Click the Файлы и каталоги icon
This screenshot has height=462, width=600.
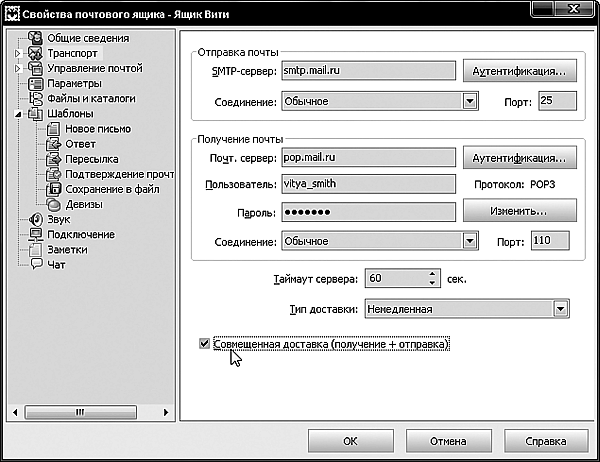point(37,99)
